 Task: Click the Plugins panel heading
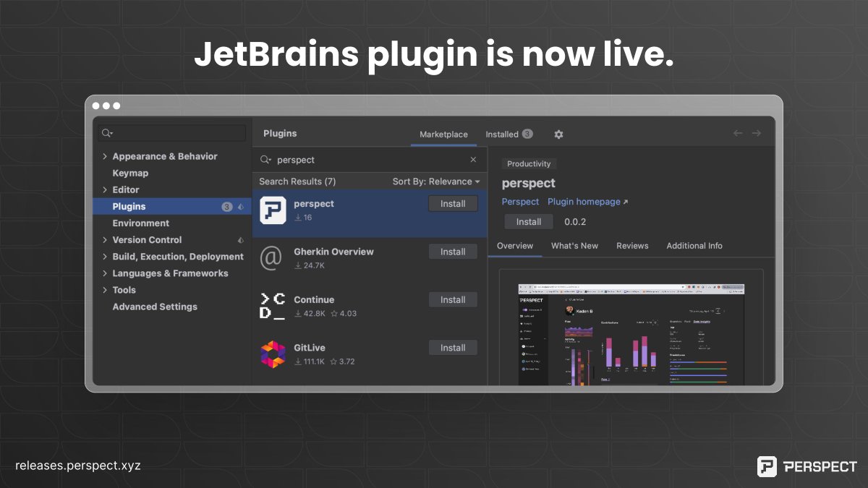click(280, 134)
